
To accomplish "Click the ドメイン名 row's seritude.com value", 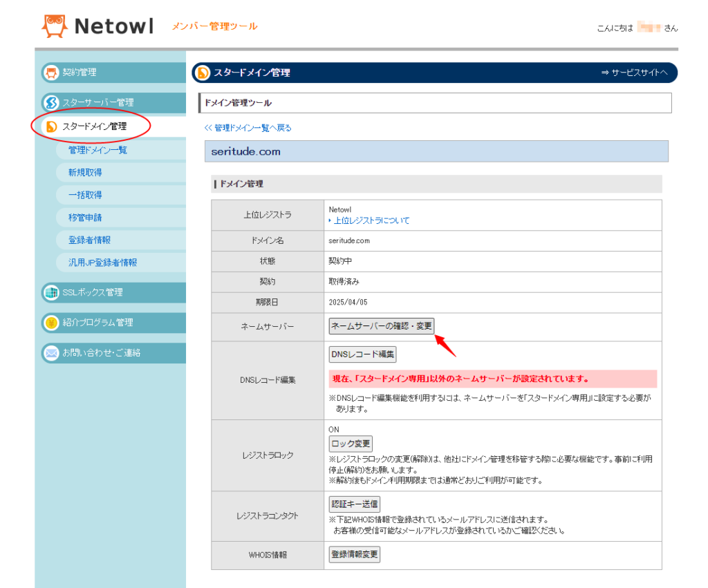I will click(x=349, y=240).
